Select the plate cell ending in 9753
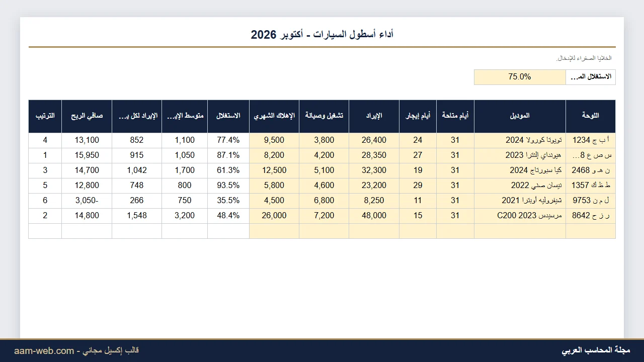Screen dimensions: 644x362 point(590,201)
